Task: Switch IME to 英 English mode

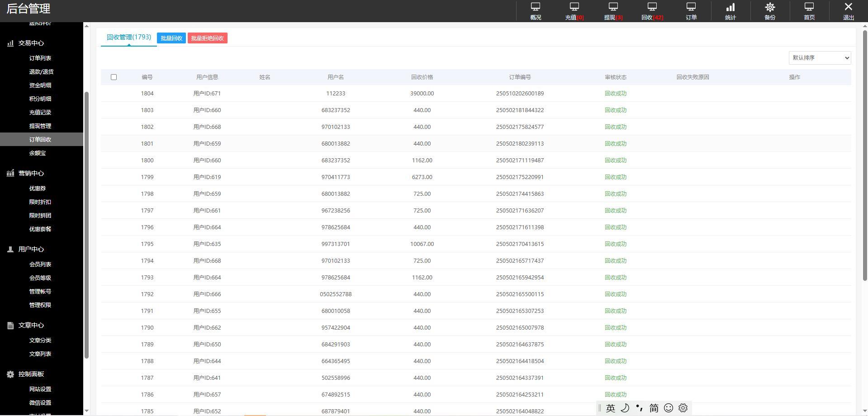Action: pyautogui.click(x=611, y=408)
